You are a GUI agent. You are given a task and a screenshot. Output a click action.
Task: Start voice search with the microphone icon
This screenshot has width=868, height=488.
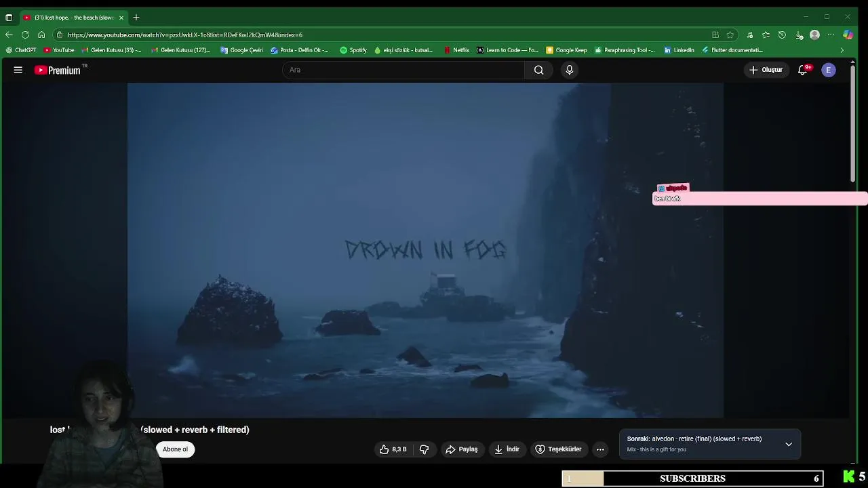click(570, 70)
